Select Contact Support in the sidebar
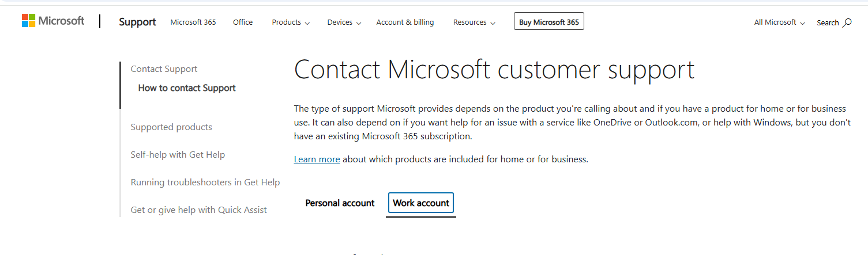This screenshot has height=255, width=868. tap(164, 69)
